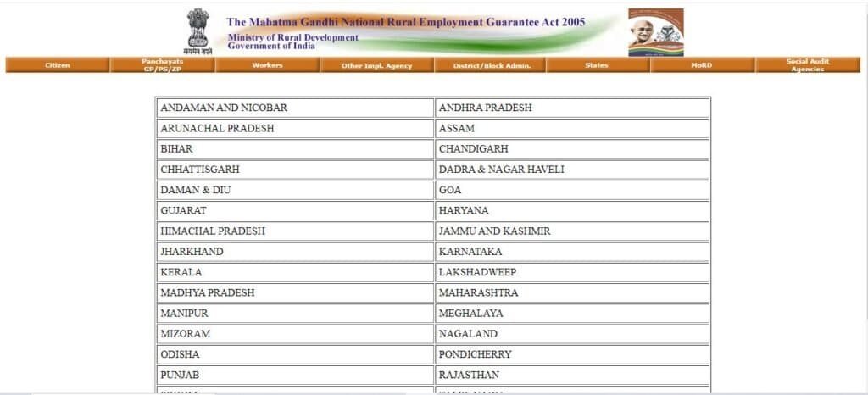Open JAMMU AND KASHMIR link
Screen dimensions: 868x395
[x=495, y=231]
